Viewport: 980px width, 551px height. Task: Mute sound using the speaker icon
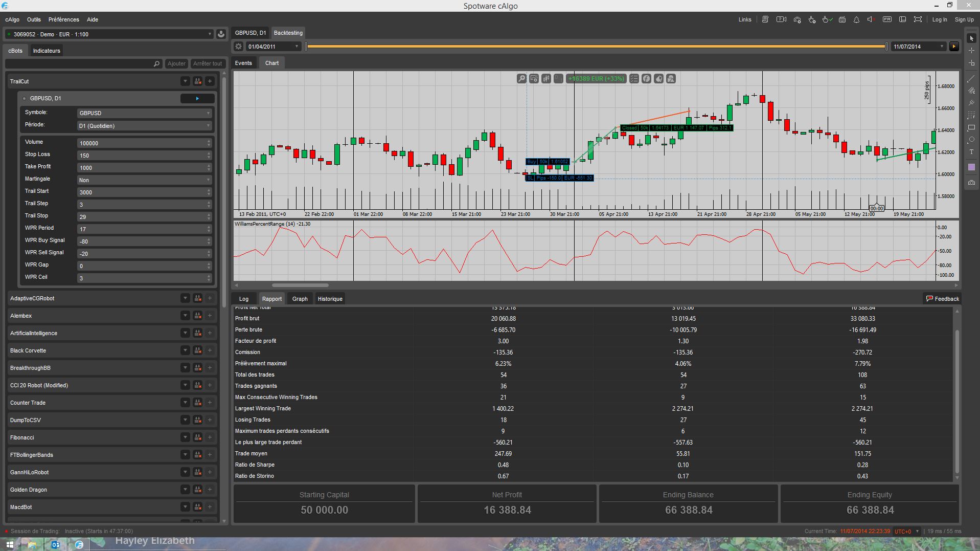point(871,19)
